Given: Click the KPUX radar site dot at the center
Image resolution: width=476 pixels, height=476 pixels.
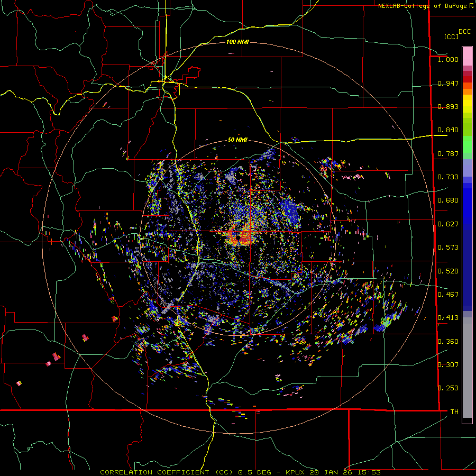Looking at the screenshot, I should pos(239,238).
